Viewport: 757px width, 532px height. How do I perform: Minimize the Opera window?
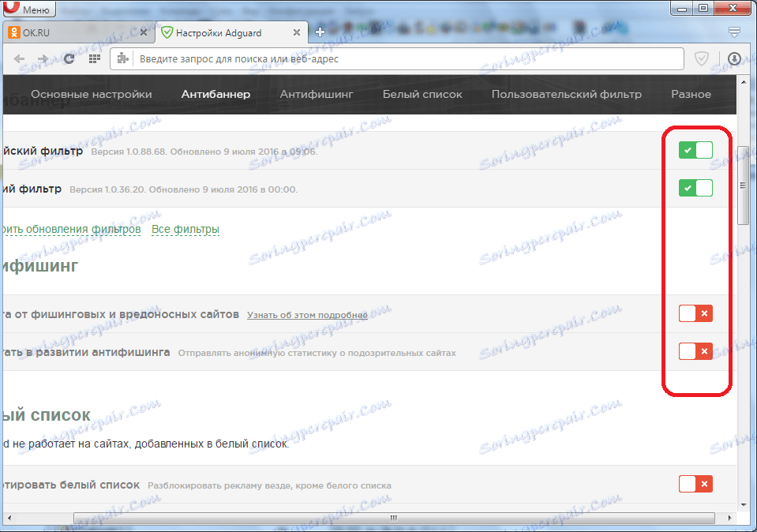(682, 8)
